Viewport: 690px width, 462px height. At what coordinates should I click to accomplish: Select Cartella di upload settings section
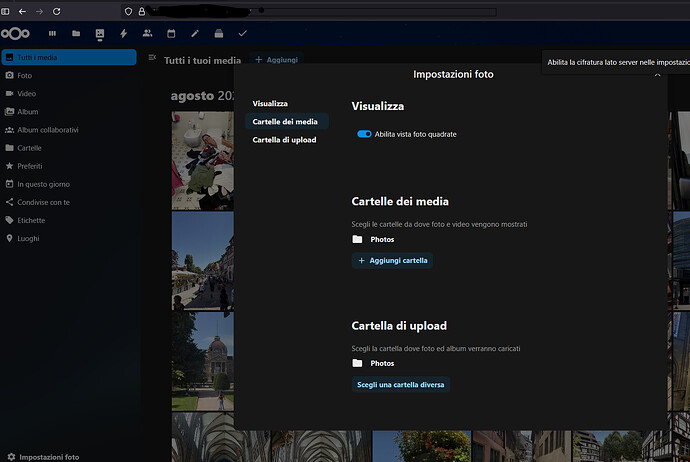284,140
